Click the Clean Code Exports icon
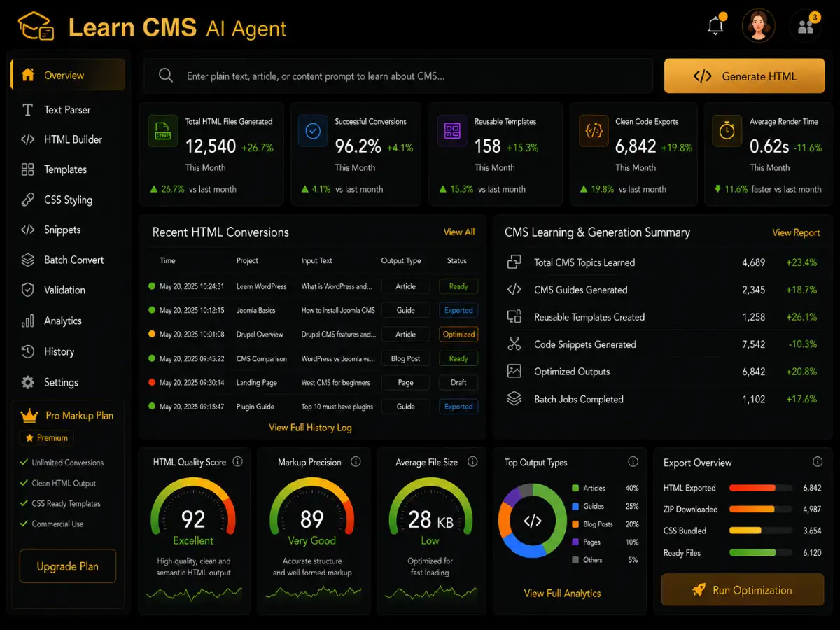The width and height of the screenshot is (840, 630). point(594,131)
